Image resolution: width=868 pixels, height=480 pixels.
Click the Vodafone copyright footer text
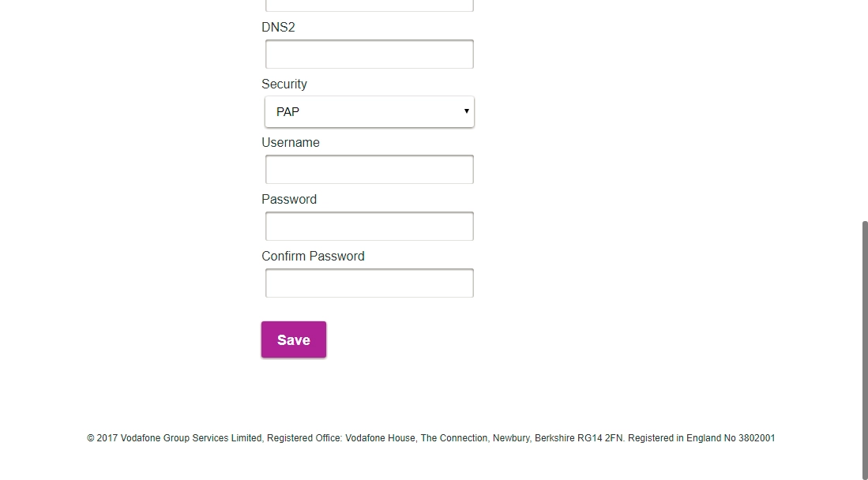coord(430,438)
